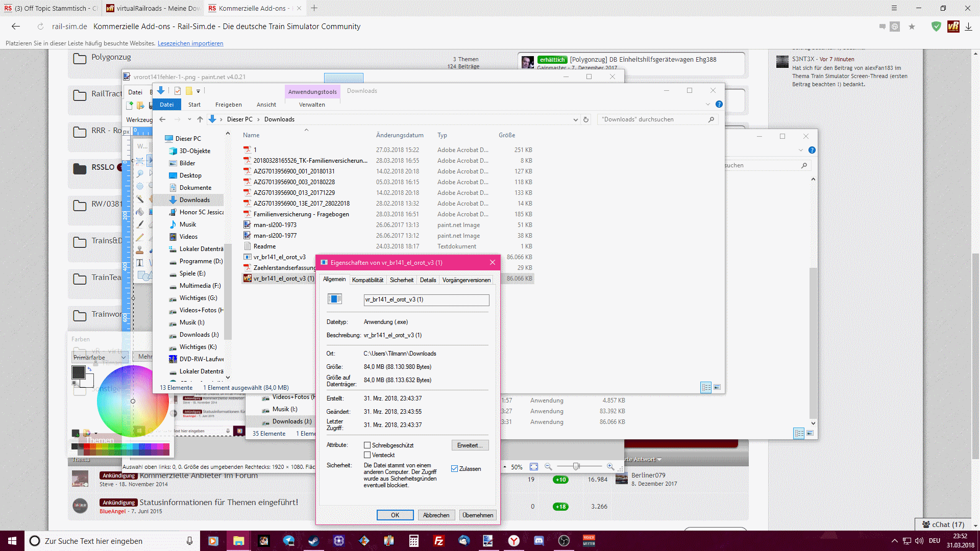980x551 pixels.
Task: Expand the Dieser PC tree node
Action: coord(160,139)
